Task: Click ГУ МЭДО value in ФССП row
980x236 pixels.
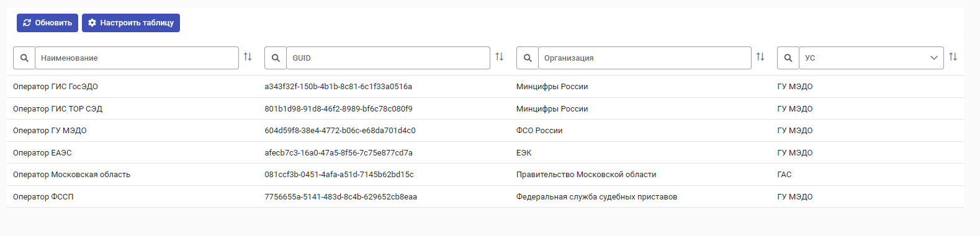Action: [795, 196]
